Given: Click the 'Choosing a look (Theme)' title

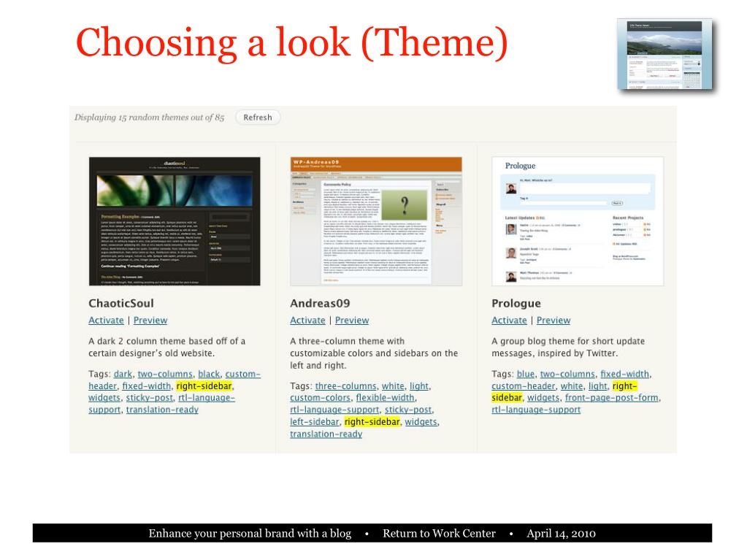Looking at the screenshot, I should click(291, 44).
